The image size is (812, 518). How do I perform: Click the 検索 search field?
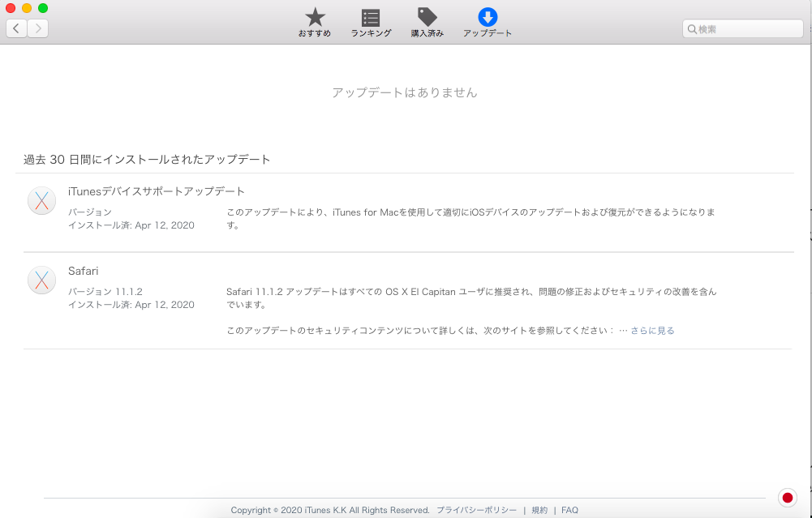click(x=742, y=29)
